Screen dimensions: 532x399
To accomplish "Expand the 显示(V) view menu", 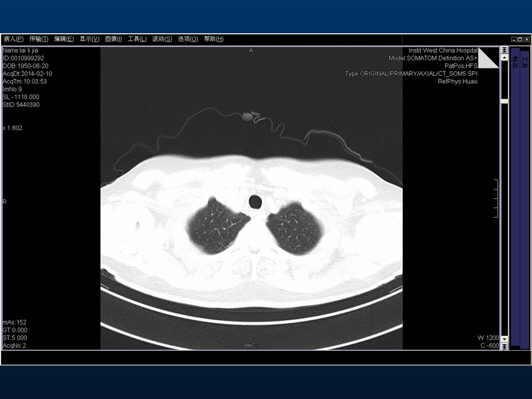I will coord(89,39).
